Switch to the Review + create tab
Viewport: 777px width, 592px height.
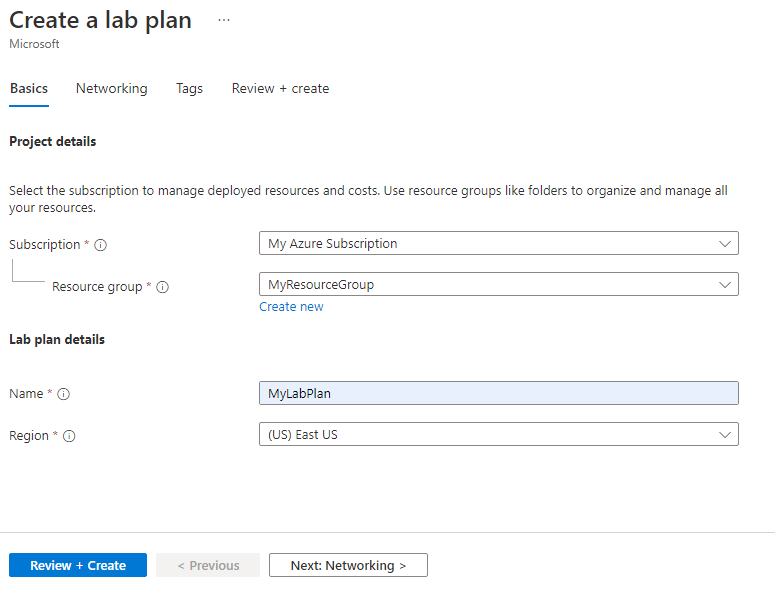(280, 89)
